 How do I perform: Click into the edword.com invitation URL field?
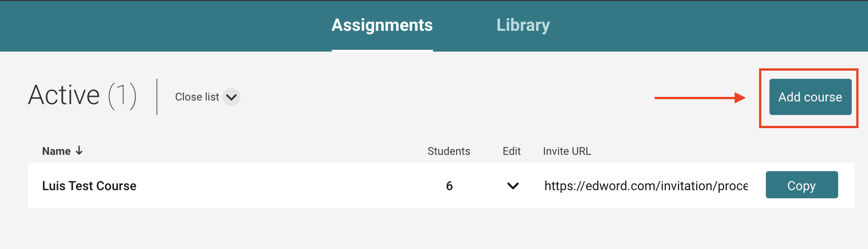point(646,186)
